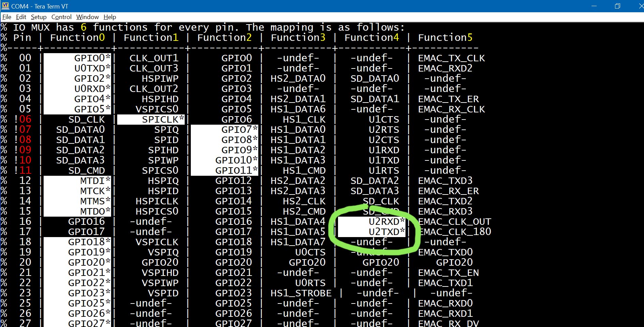Click the U1CTS text in pin 06 row
This screenshot has height=327, width=644.
(x=384, y=120)
